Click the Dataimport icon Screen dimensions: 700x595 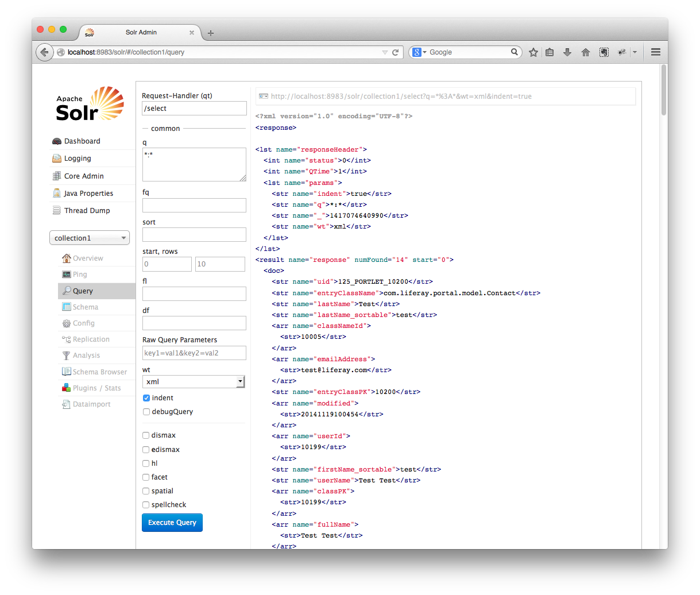coord(67,404)
